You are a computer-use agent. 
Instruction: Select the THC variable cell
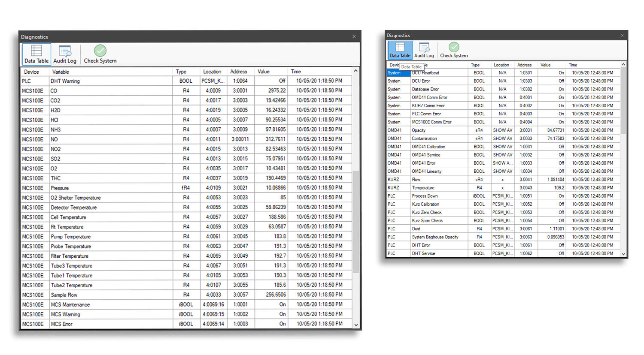coord(111,178)
